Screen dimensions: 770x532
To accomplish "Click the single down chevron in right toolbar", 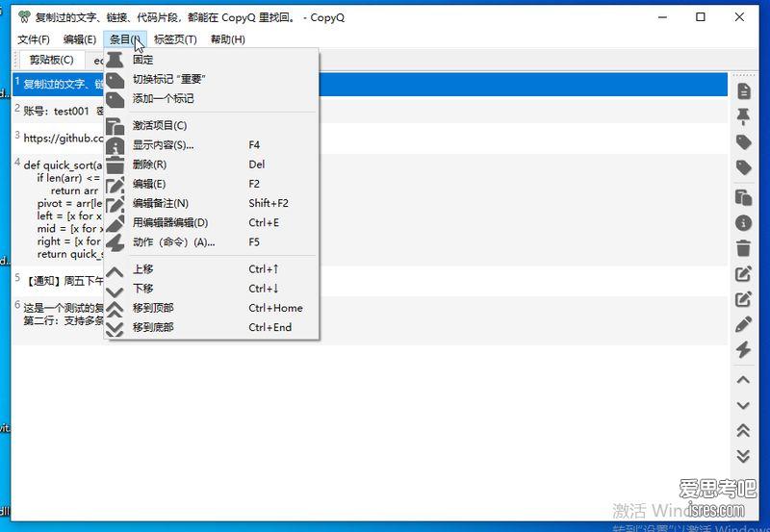I will tap(743, 405).
